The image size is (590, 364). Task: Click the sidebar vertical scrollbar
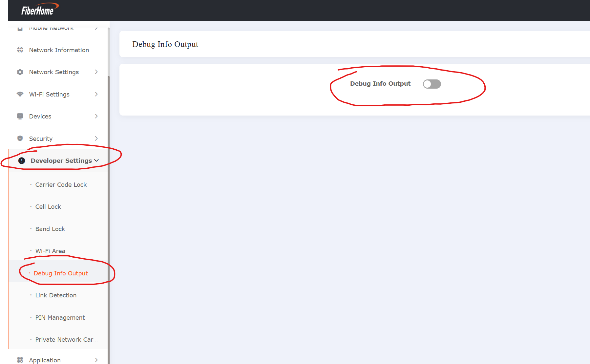(x=108, y=197)
